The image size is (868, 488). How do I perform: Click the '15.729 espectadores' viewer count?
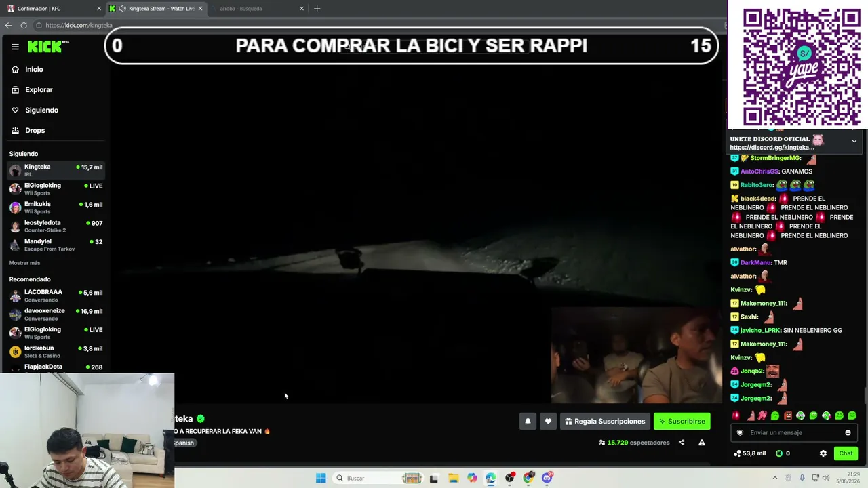[x=635, y=443]
